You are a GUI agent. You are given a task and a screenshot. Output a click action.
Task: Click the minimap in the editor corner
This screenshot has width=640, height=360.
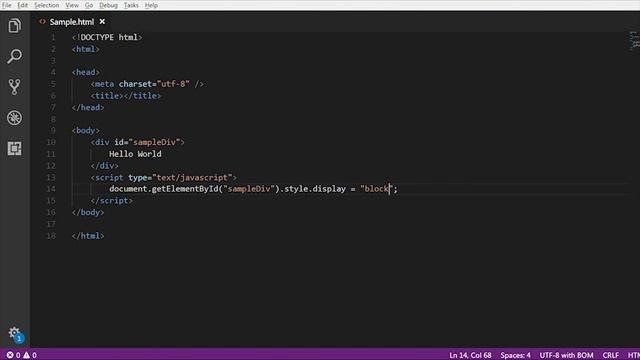pos(635,41)
